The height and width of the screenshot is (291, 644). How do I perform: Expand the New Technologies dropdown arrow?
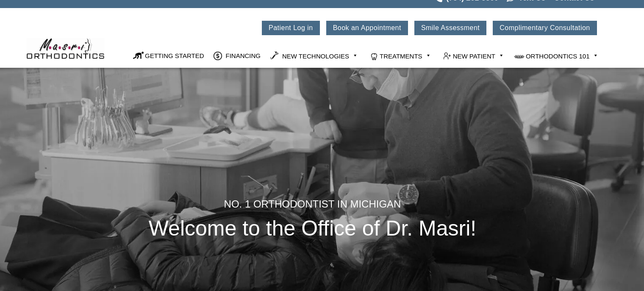pos(355,55)
